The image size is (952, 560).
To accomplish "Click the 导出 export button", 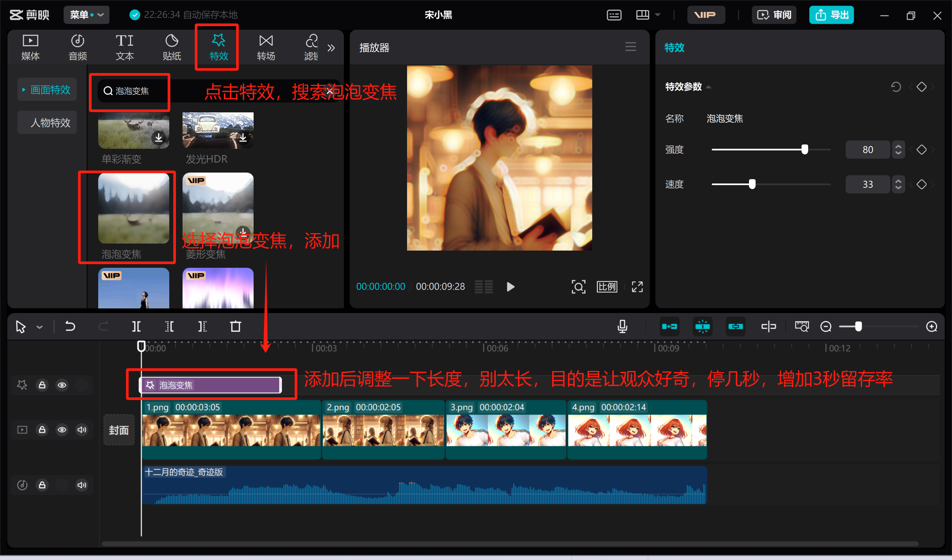I will (x=832, y=15).
